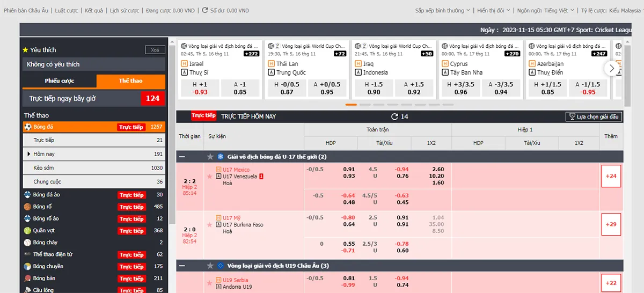
Task: Star the U17 Mỹ vs Burkina Faso match
Action: [x=209, y=224]
